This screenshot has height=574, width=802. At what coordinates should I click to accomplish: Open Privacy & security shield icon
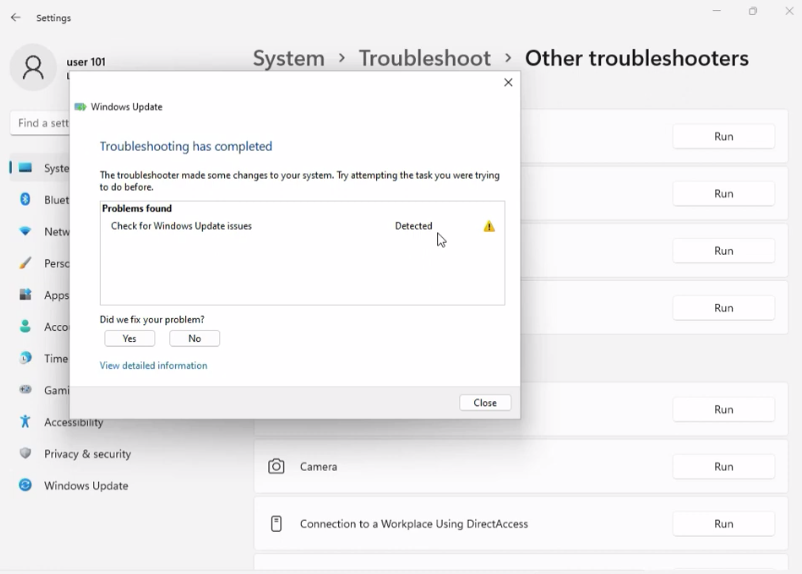coord(26,454)
